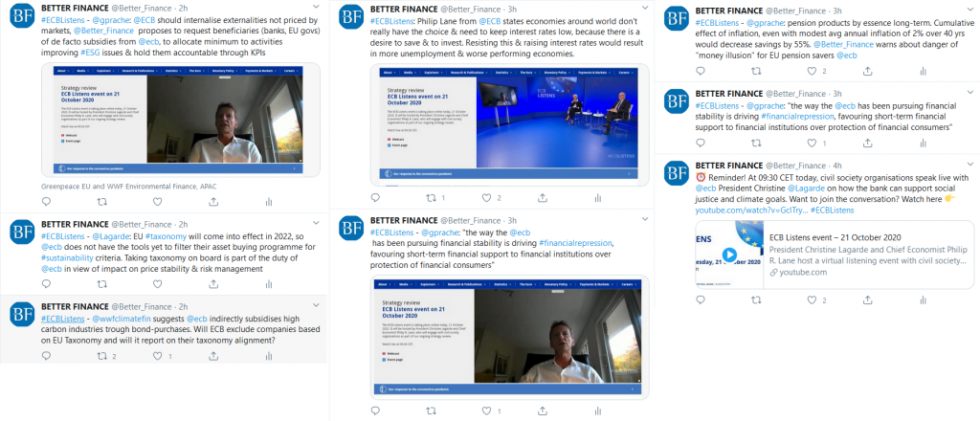Share the Reminder 09:30 CET tweet
Viewport: 980px width, 421px height.
point(867,299)
